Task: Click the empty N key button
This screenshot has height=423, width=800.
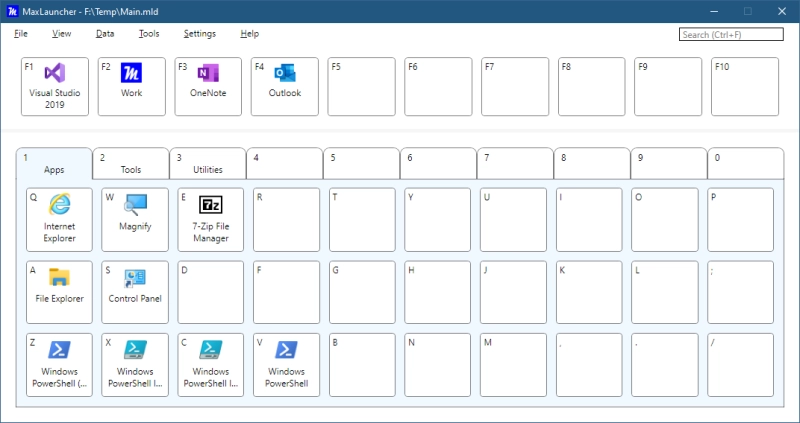Action: (x=438, y=365)
